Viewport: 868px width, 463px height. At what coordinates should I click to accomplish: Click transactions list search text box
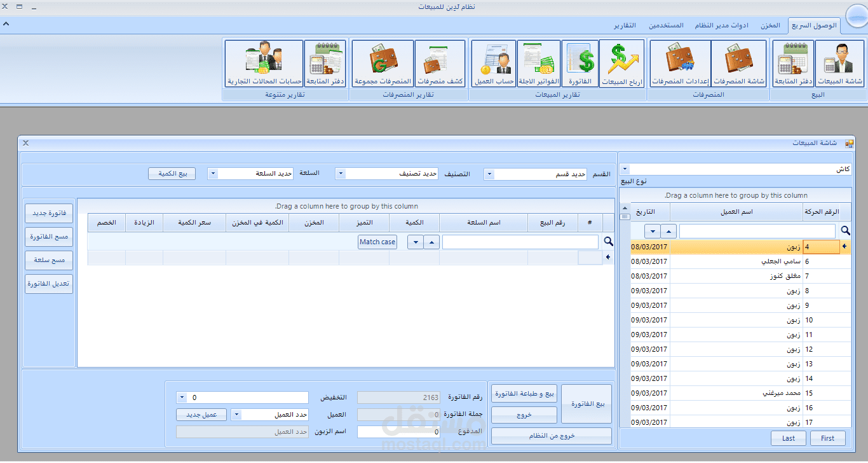pyautogui.click(x=757, y=231)
